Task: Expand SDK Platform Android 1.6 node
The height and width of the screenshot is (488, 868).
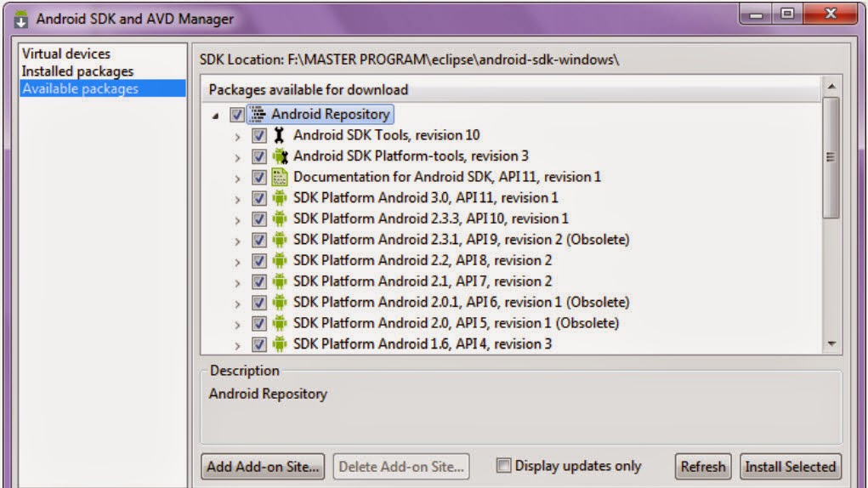Action: [x=237, y=346]
